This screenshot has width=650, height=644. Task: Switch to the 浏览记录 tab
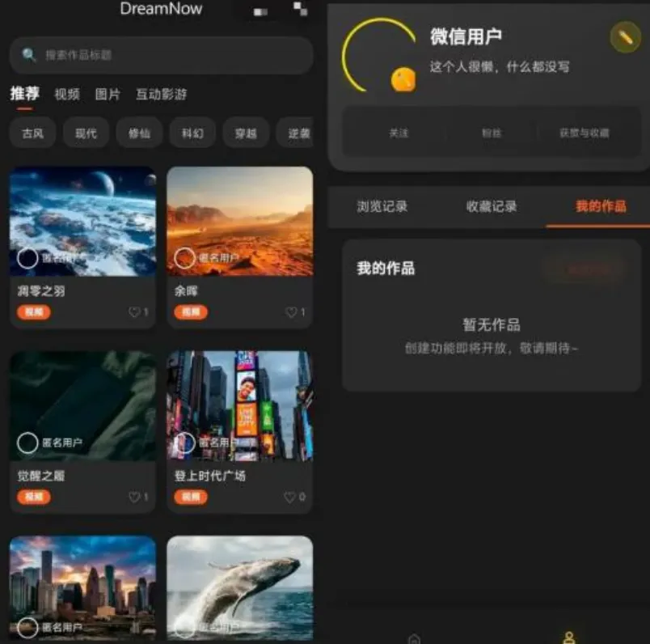(382, 206)
